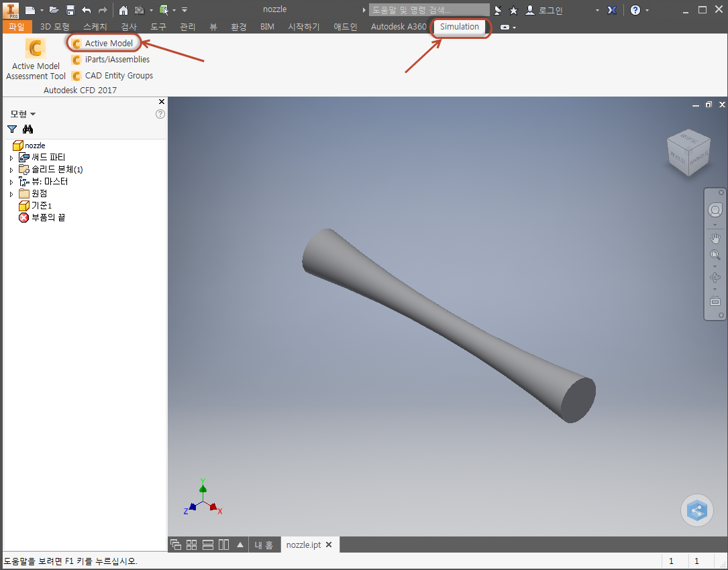Switch to the 3D 모형 ribbon tab
This screenshot has height=570, width=728.
[x=55, y=26]
